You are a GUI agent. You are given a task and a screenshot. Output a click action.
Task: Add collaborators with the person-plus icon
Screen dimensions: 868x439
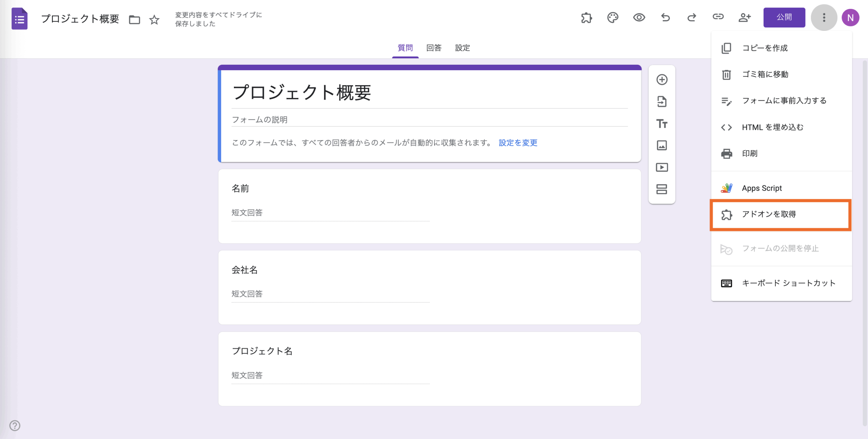745,18
